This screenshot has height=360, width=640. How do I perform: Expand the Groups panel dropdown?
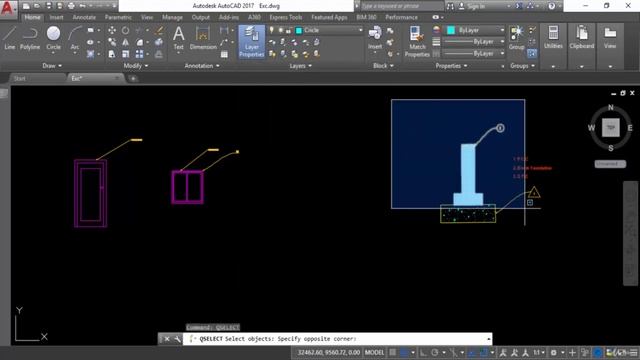click(x=522, y=66)
